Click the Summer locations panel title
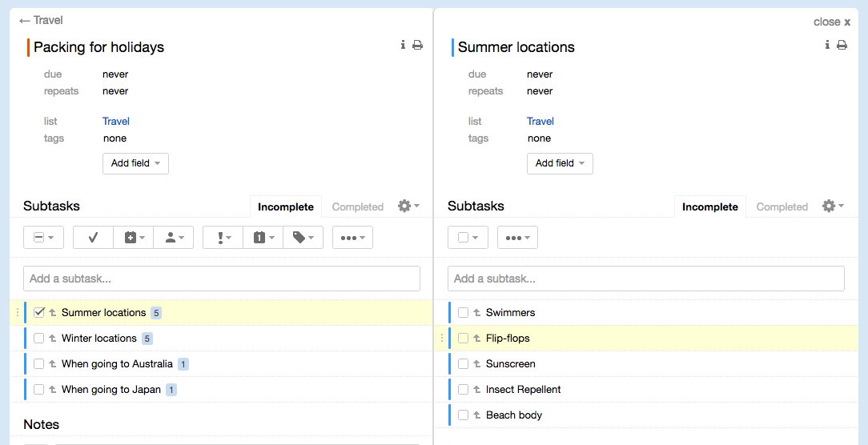868x445 pixels. pyautogui.click(x=516, y=47)
